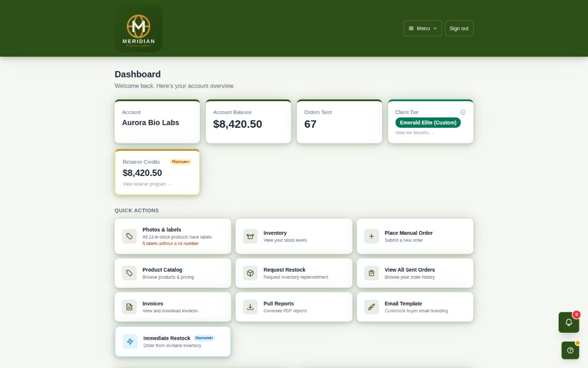Click the Pull Reports download icon
The height and width of the screenshot is (368, 588).
[x=250, y=307]
